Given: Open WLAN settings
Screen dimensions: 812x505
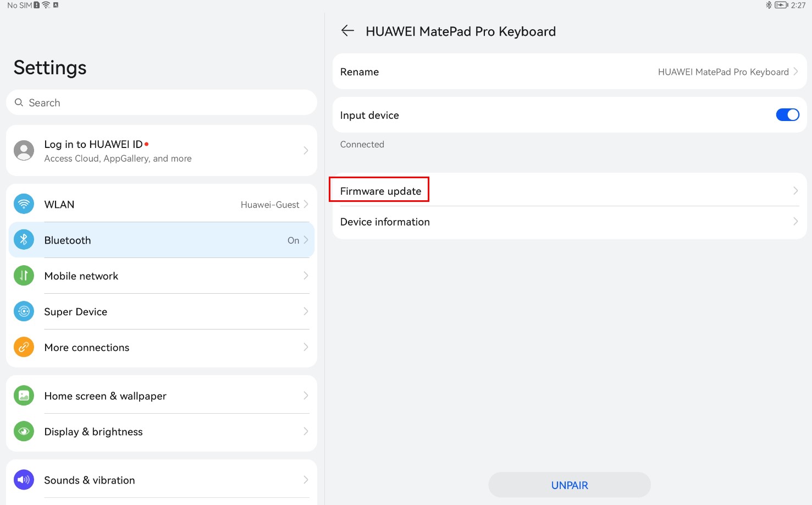Looking at the screenshot, I should click(162, 204).
